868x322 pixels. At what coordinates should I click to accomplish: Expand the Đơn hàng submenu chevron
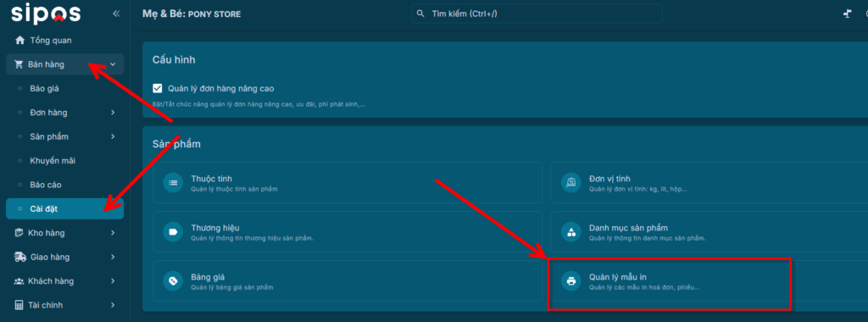coord(113,113)
